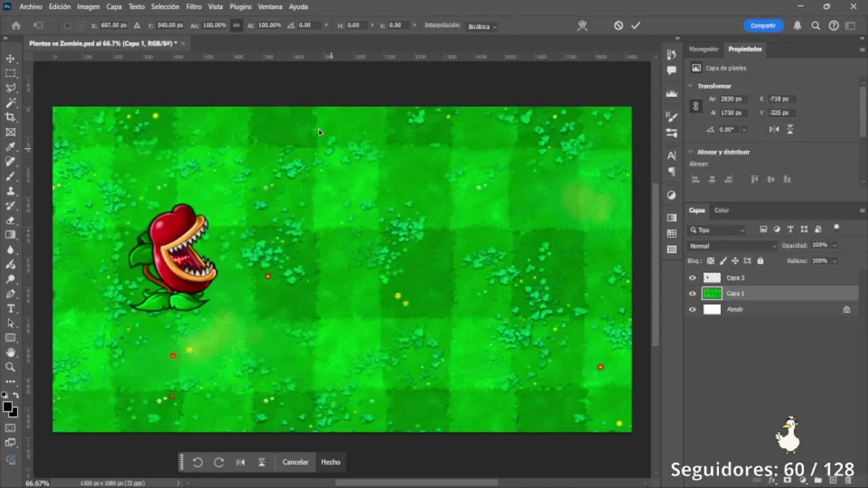Select the Move tool
The height and width of the screenshot is (488, 868).
click(10, 58)
